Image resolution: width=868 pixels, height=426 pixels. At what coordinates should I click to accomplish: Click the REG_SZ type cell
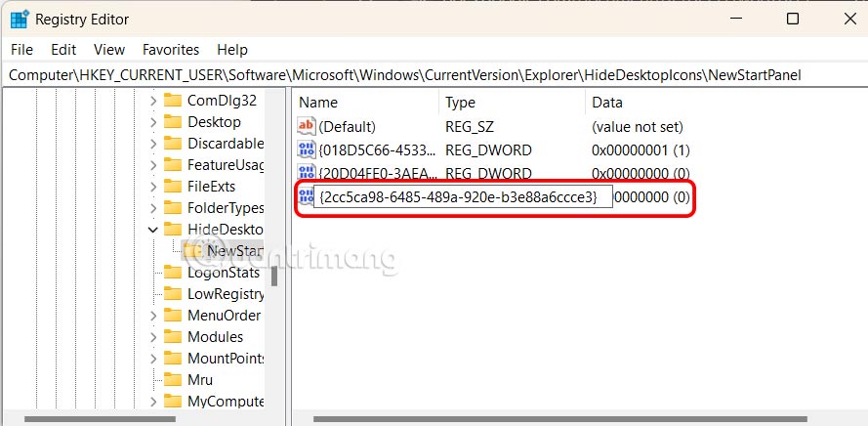[x=469, y=127]
